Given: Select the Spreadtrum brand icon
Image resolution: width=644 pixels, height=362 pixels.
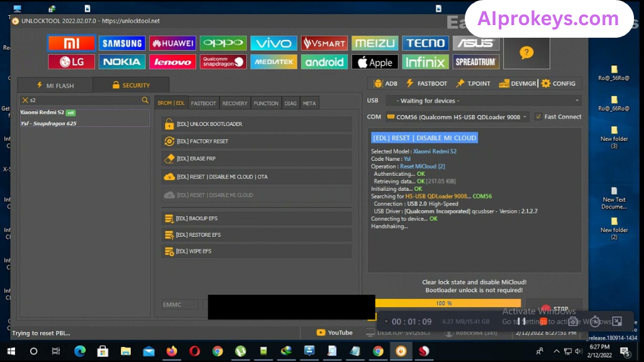Looking at the screenshot, I should 475,62.
